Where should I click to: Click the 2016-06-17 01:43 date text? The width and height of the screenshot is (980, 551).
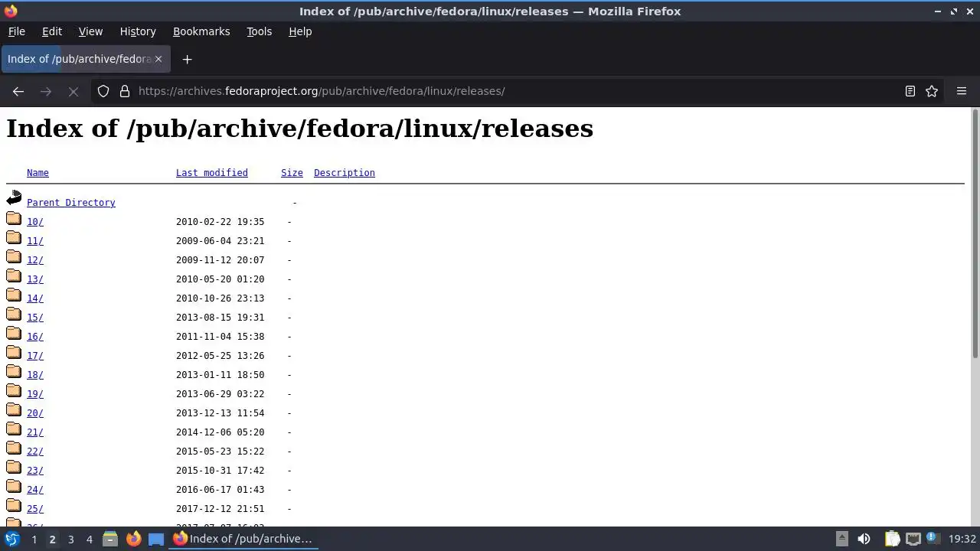click(x=220, y=490)
